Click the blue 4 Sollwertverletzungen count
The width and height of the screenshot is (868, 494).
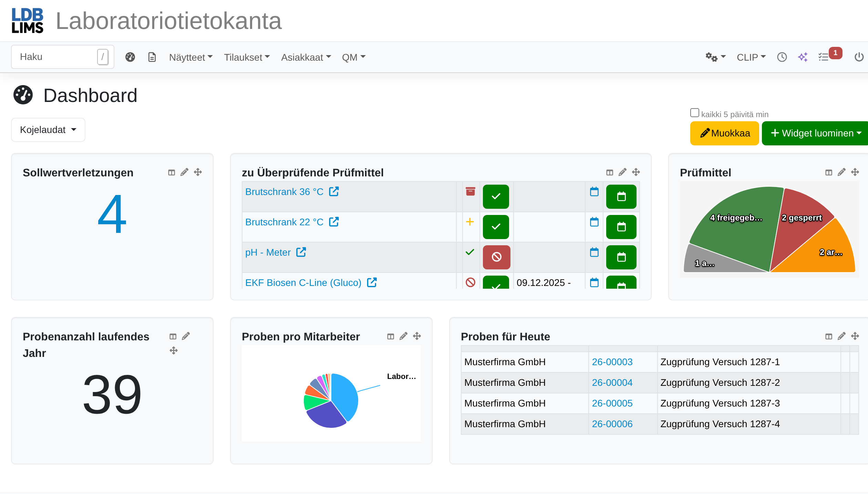(x=112, y=214)
